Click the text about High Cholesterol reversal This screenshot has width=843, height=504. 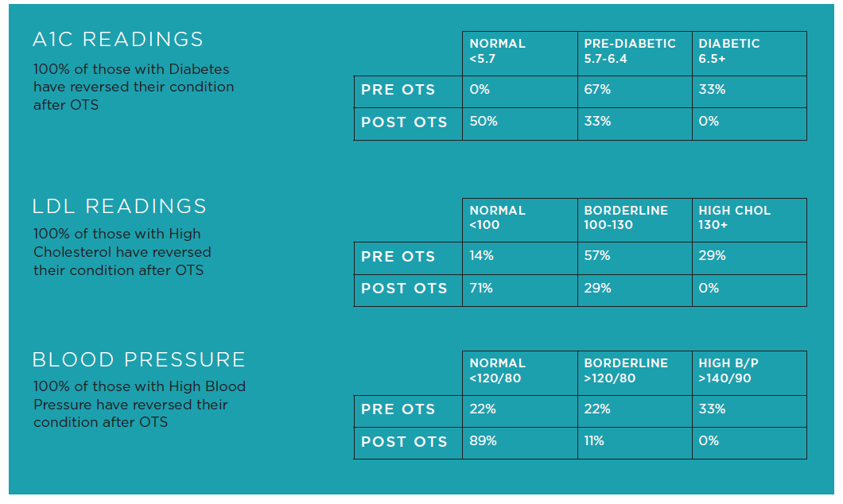click(x=122, y=252)
